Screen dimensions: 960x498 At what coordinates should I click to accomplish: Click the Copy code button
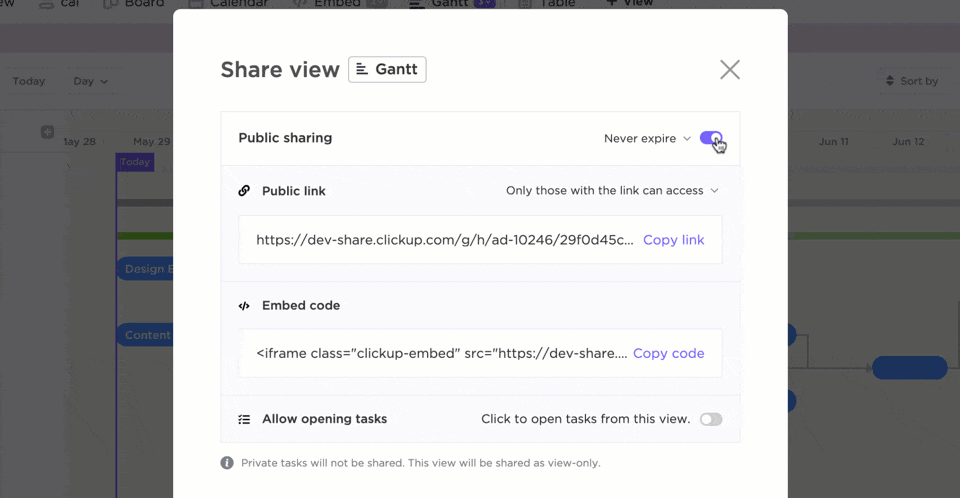(668, 353)
